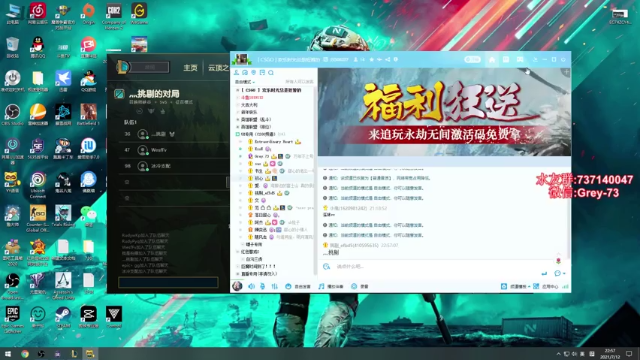Toggle the pill switch in YY title bar
Image resolution: width=640 pixels, height=360 pixels.
tap(472, 60)
